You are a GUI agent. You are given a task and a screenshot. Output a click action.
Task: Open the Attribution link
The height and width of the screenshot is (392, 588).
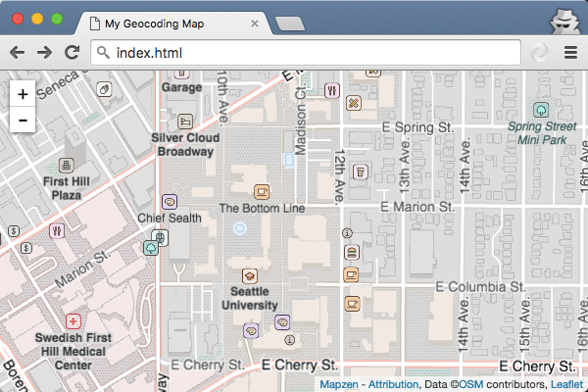tap(393, 384)
